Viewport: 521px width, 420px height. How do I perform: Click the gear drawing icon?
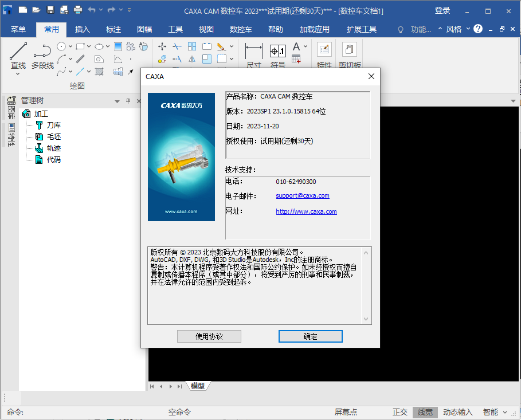131,46
